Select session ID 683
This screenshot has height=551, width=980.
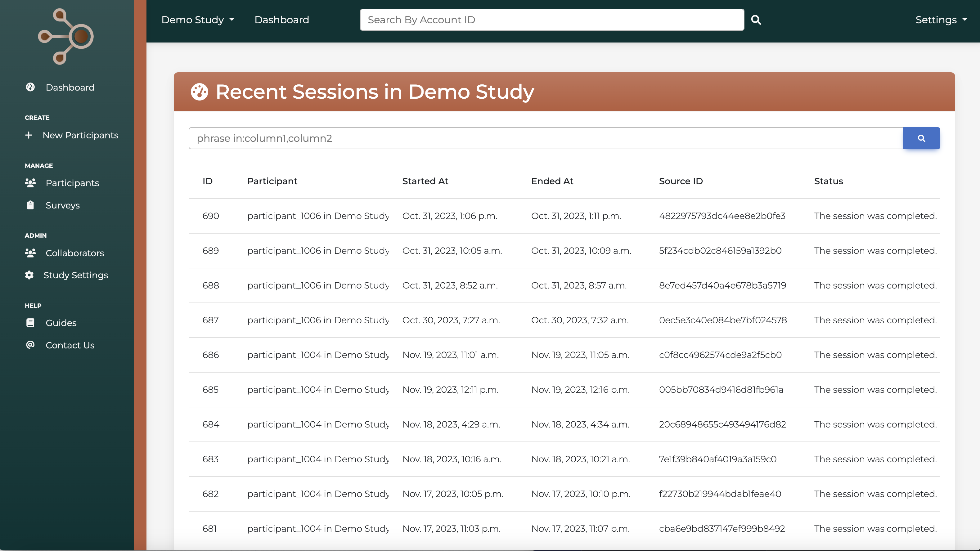(x=210, y=459)
